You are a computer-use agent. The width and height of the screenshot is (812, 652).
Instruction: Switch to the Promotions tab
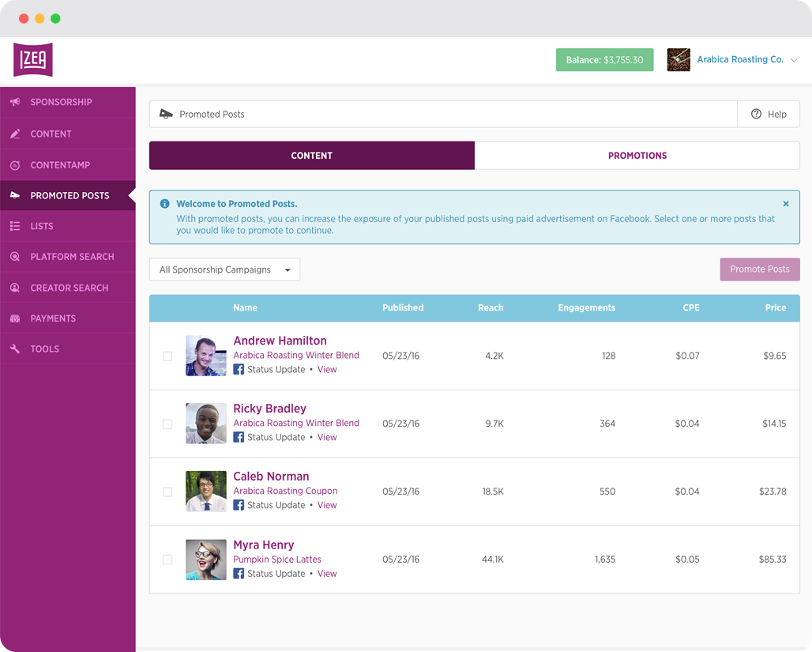click(x=637, y=156)
